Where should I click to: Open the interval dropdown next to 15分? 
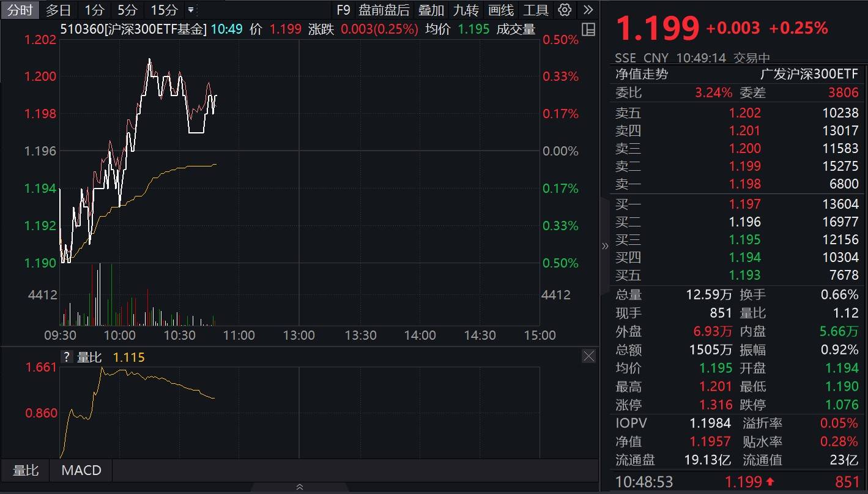pyautogui.click(x=190, y=10)
